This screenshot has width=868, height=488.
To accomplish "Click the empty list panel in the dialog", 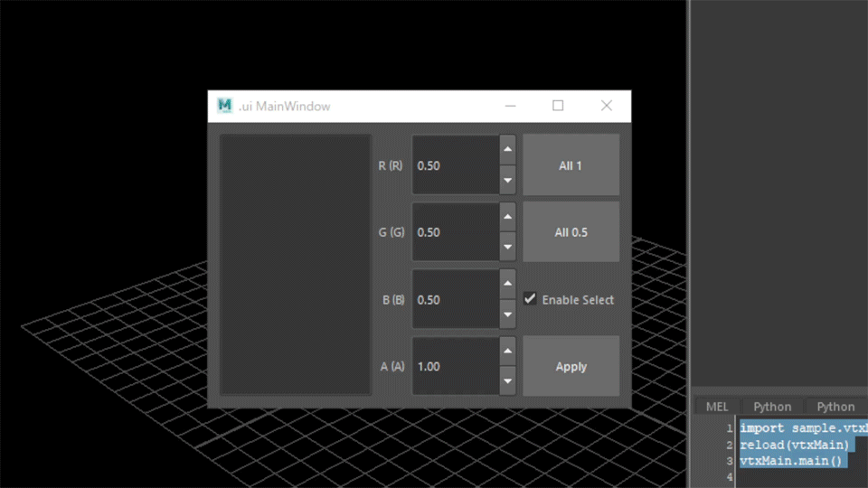I will point(296,265).
